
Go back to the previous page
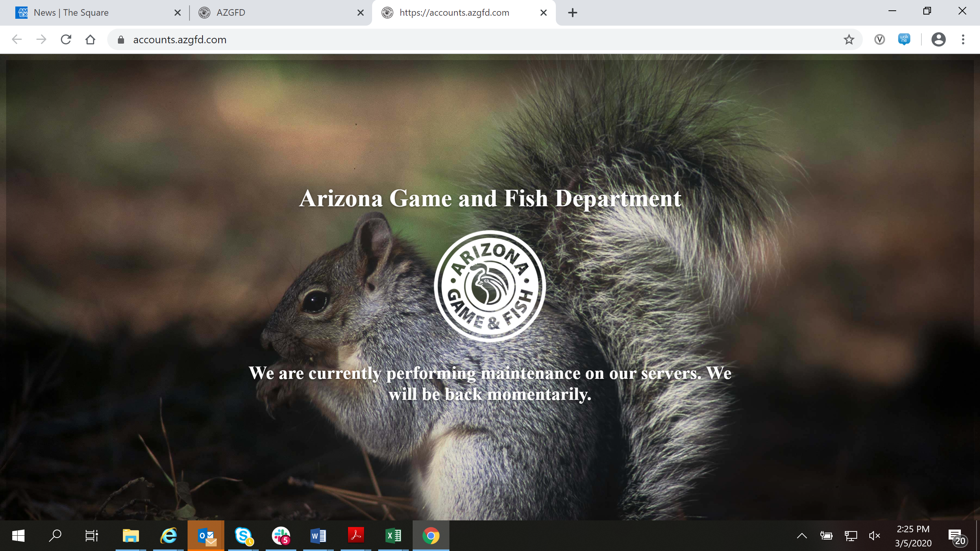pos(17,39)
